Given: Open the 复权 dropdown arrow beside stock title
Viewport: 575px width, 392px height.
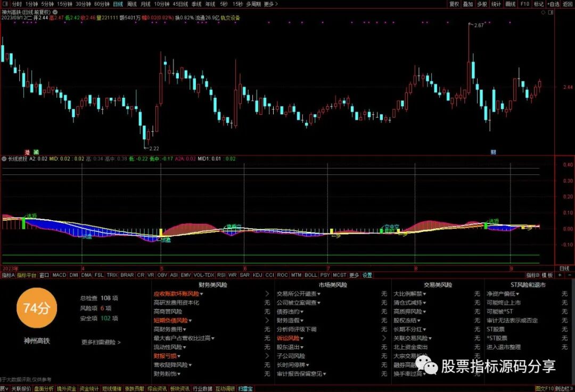Looking at the screenshot, I should tap(55, 12).
